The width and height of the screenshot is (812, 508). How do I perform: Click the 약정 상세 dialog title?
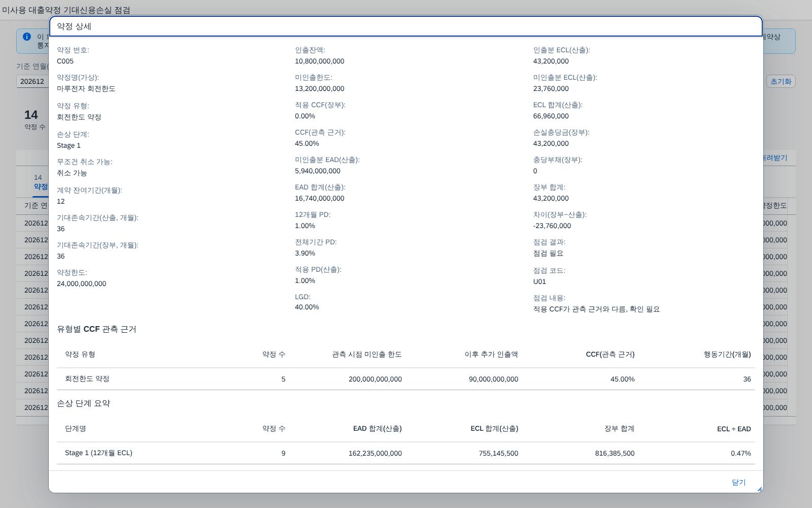pyautogui.click(x=74, y=26)
